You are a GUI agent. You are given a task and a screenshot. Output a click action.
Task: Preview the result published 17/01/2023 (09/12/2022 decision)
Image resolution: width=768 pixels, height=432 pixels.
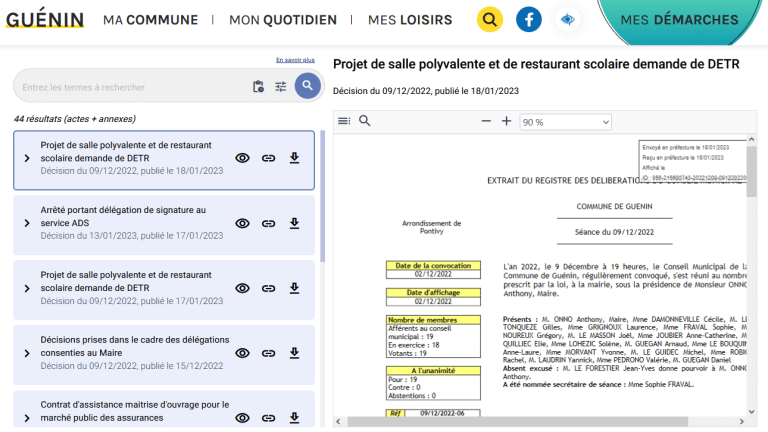pyautogui.click(x=242, y=288)
